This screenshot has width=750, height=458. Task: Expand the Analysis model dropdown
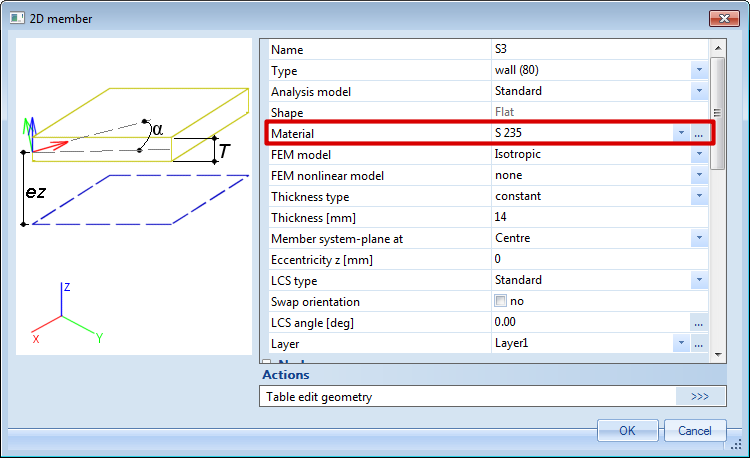click(699, 92)
